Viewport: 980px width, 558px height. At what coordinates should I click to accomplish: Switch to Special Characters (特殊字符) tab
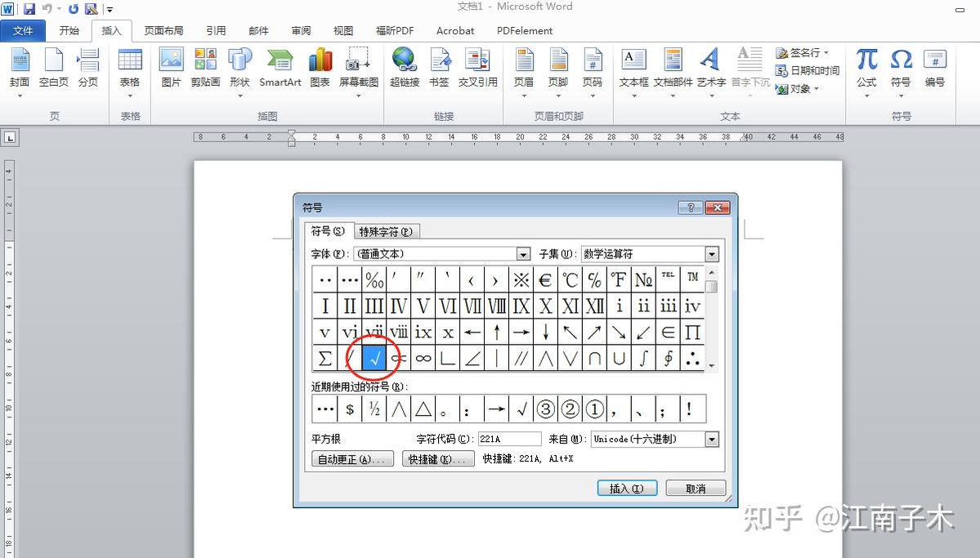point(386,232)
